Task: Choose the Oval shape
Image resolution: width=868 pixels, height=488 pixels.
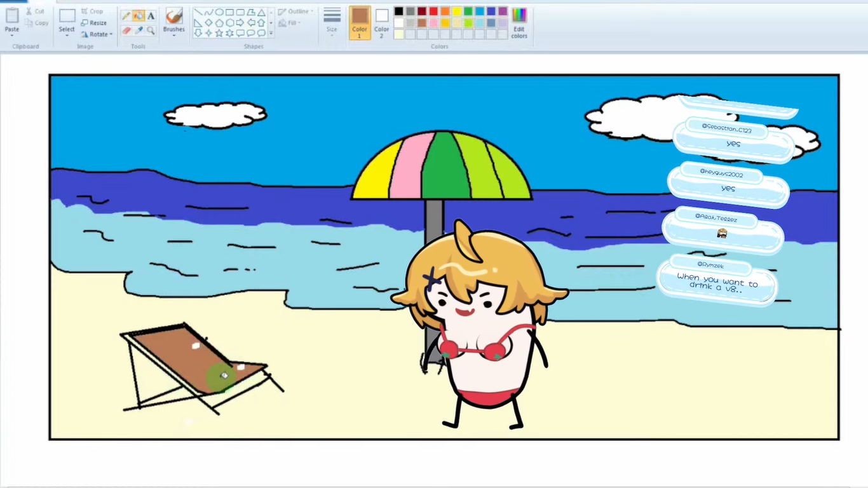Action: click(x=219, y=12)
